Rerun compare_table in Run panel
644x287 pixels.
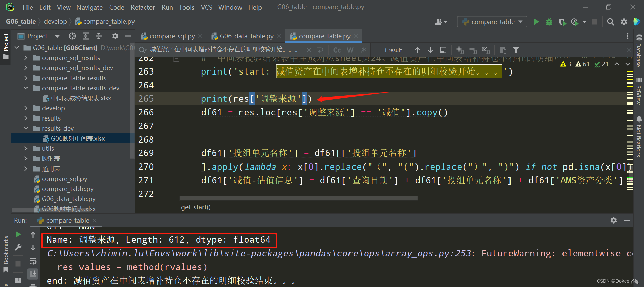[x=18, y=234]
